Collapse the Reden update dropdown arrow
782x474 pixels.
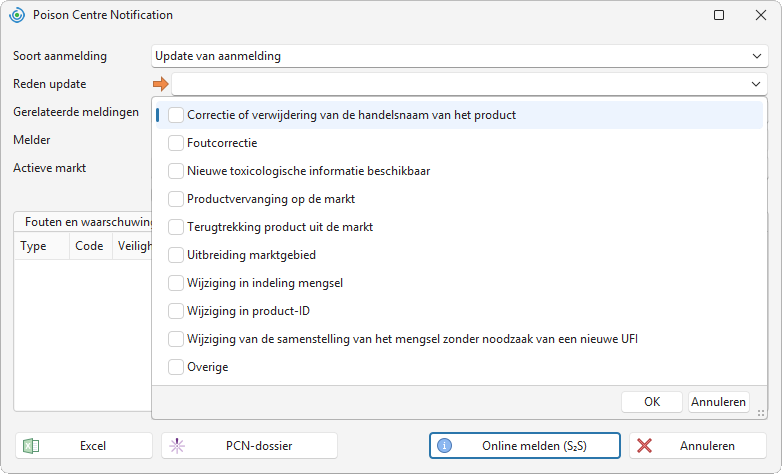756,84
